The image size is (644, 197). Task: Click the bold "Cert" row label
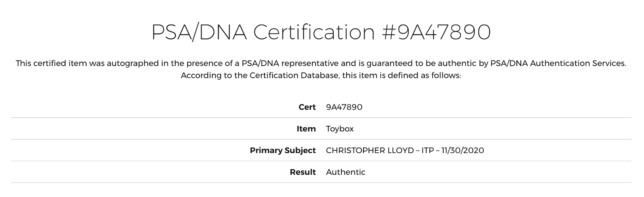pyautogui.click(x=307, y=107)
